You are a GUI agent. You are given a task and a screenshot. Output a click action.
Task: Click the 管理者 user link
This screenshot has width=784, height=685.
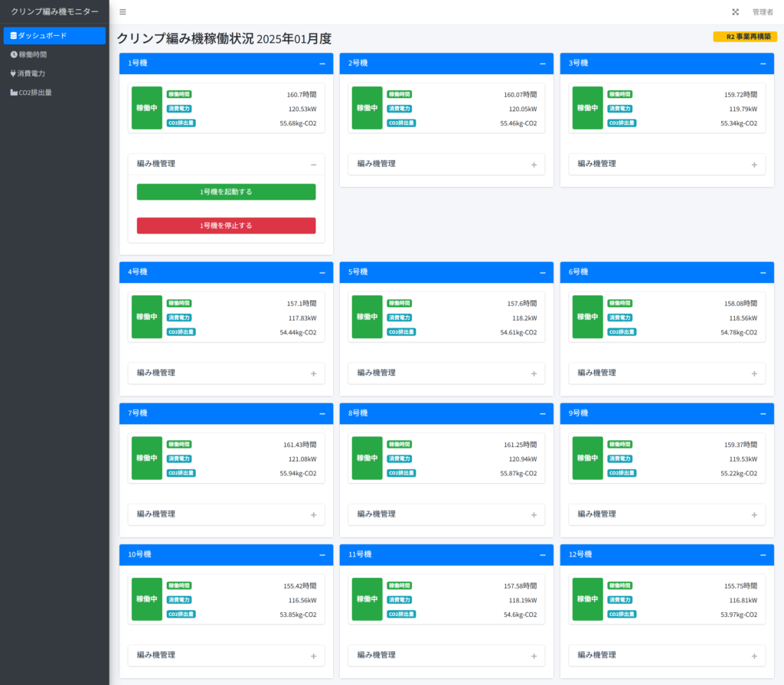pos(763,12)
